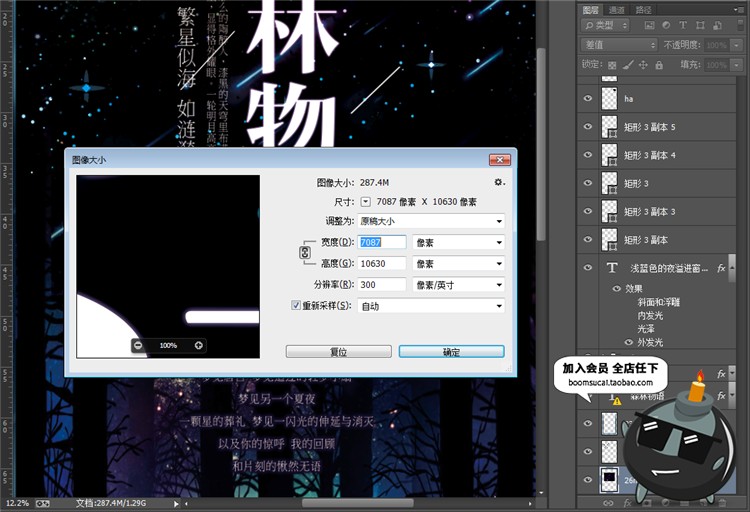Toggle layer filtering on/off switch

tap(742, 25)
